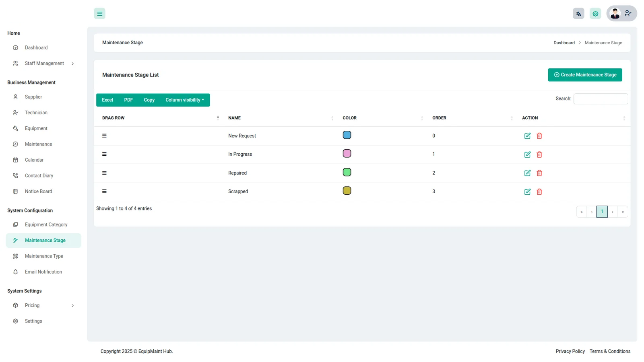Screen dimensions: 644x362
Task: Grab the drag handle for In Progress row
Action: coord(104,154)
